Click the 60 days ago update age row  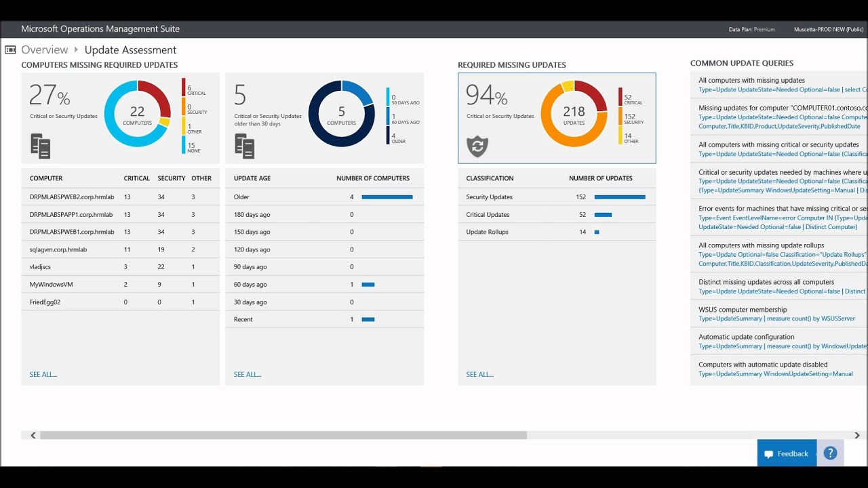324,285
